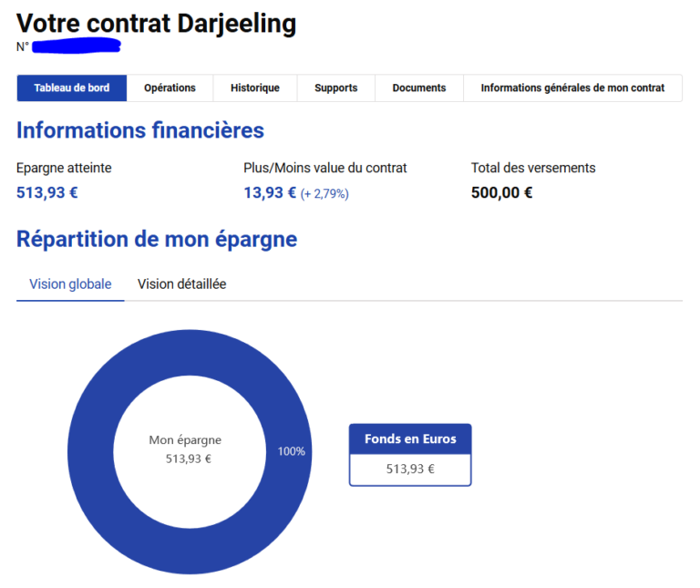700x588 pixels.
Task: Go to the Historique tab
Action: pyautogui.click(x=255, y=88)
